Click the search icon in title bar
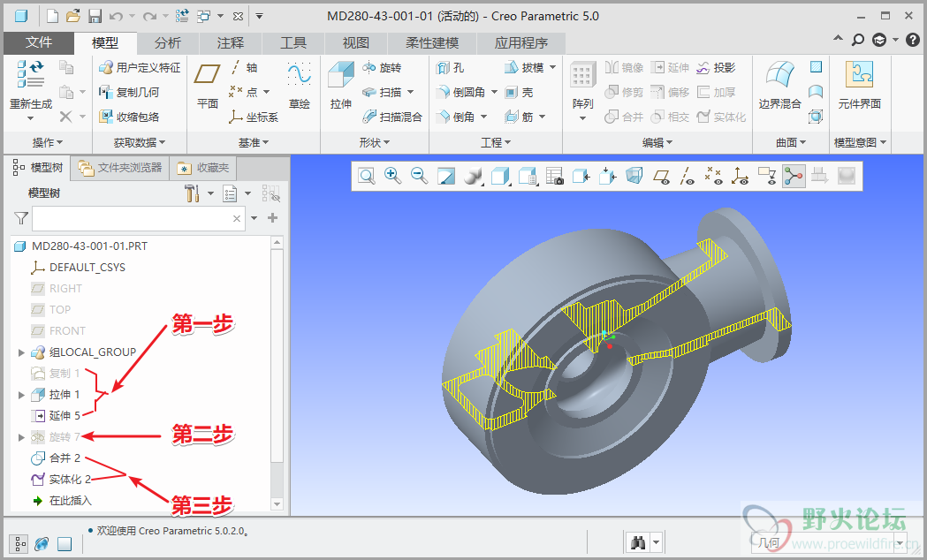927x560 pixels. (x=857, y=40)
